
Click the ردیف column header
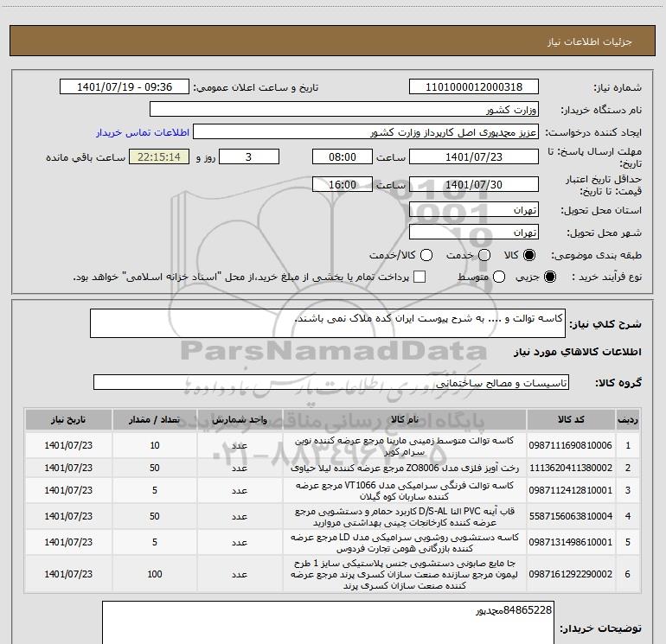pyautogui.click(x=628, y=420)
